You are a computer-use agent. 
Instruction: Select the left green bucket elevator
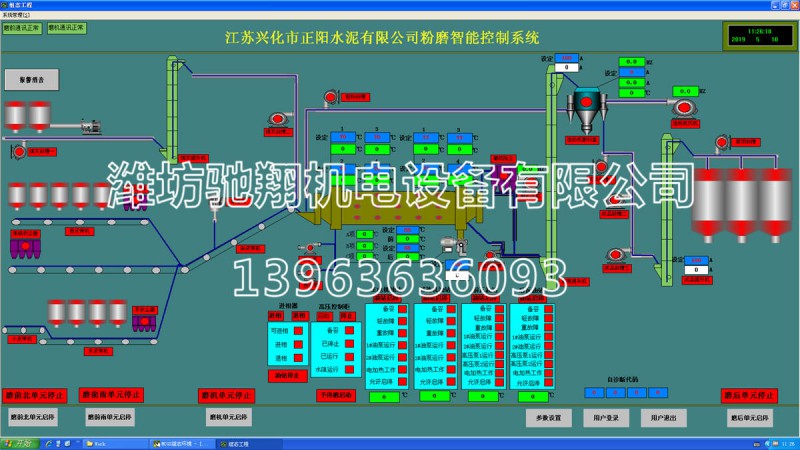tap(172, 108)
